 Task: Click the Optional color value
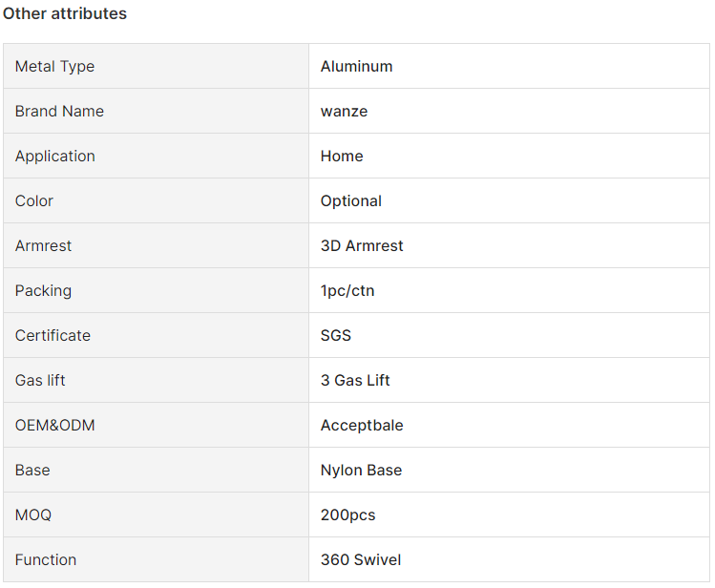coord(351,201)
